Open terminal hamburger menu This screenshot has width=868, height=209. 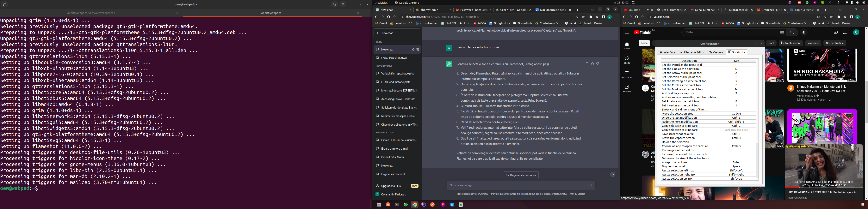tap(343, 5)
